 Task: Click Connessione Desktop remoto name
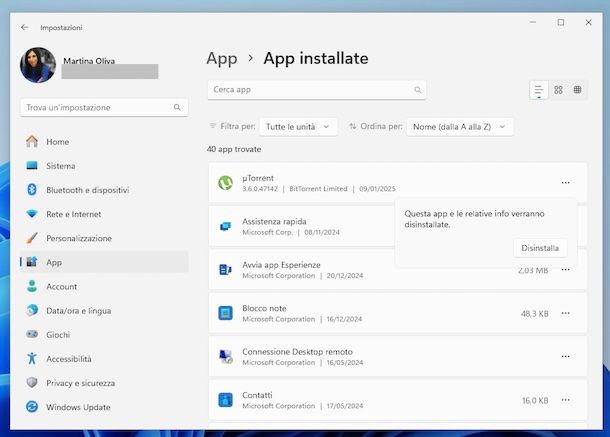pyautogui.click(x=297, y=352)
